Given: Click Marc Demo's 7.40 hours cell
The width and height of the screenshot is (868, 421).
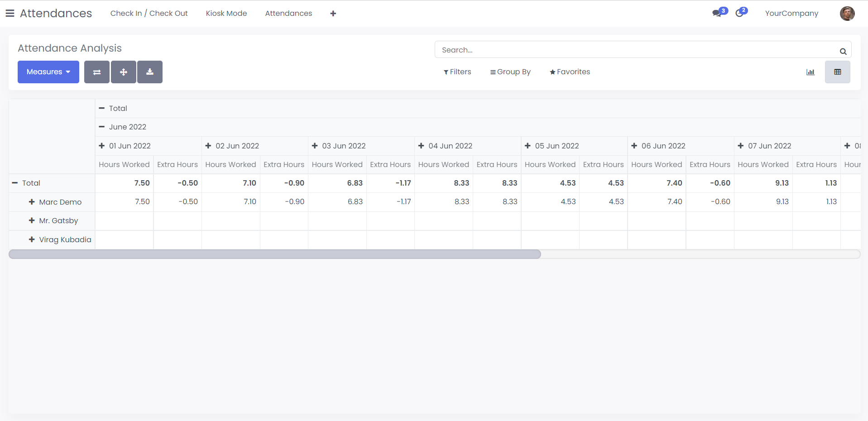Looking at the screenshot, I should pyautogui.click(x=657, y=202).
